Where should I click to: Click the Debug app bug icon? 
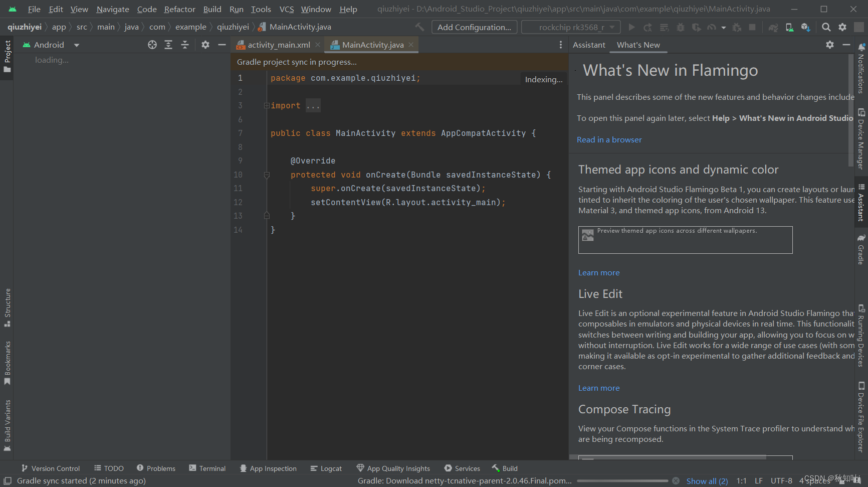coord(680,27)
